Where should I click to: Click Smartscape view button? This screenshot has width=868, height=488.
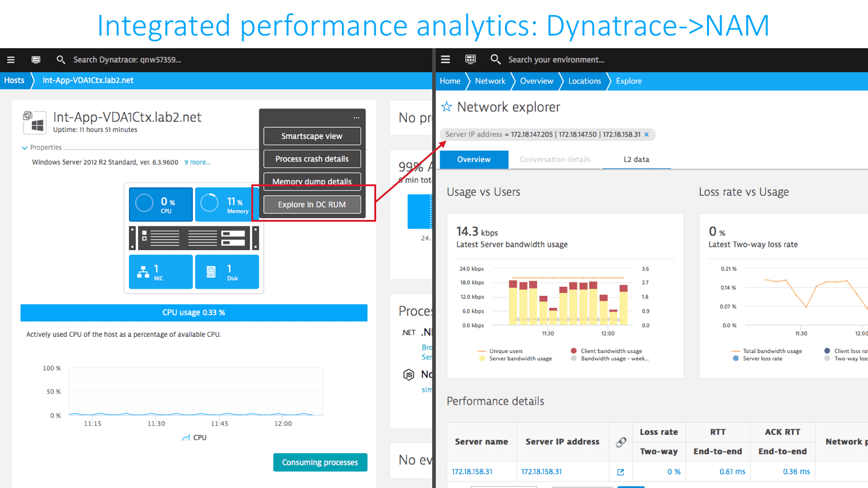(x=312, y=136)
